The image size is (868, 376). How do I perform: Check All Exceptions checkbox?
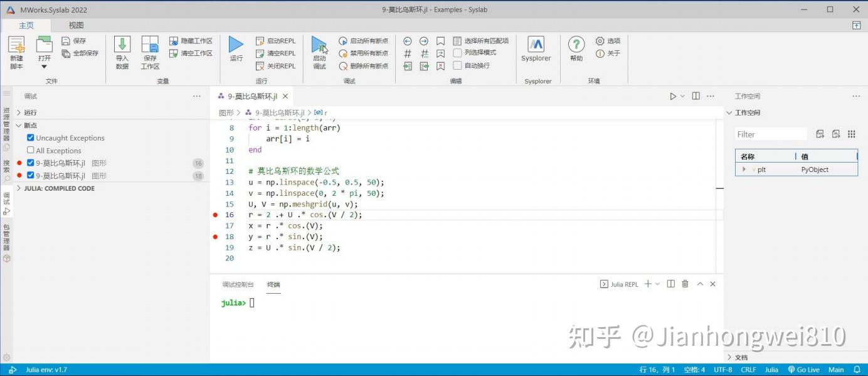click(30, 150)
